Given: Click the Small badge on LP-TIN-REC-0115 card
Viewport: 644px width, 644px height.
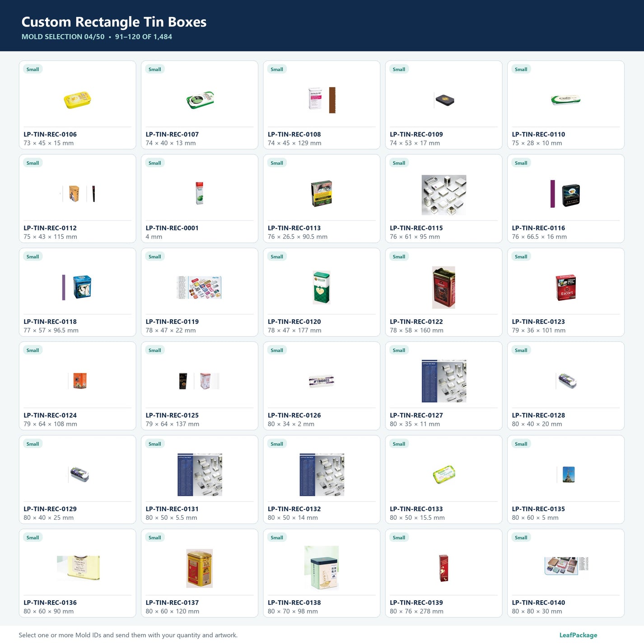Looking at the screenshot, I should point(399,163).
